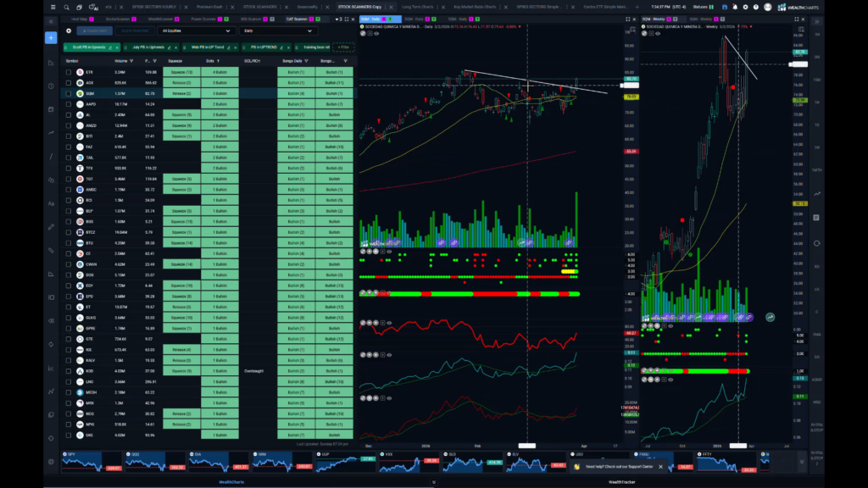Open the notifications bell icon top-right
Screen dimensions: 868x488
(x=736, y=7)
